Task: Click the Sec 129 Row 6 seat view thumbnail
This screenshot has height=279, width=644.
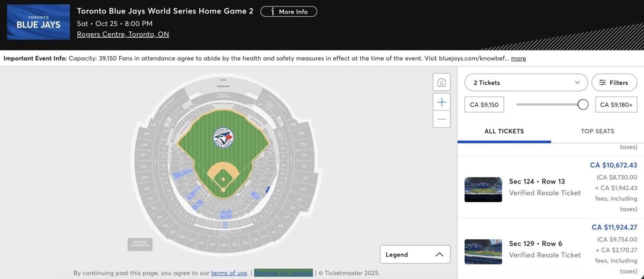Action: (x=483, y=252)
